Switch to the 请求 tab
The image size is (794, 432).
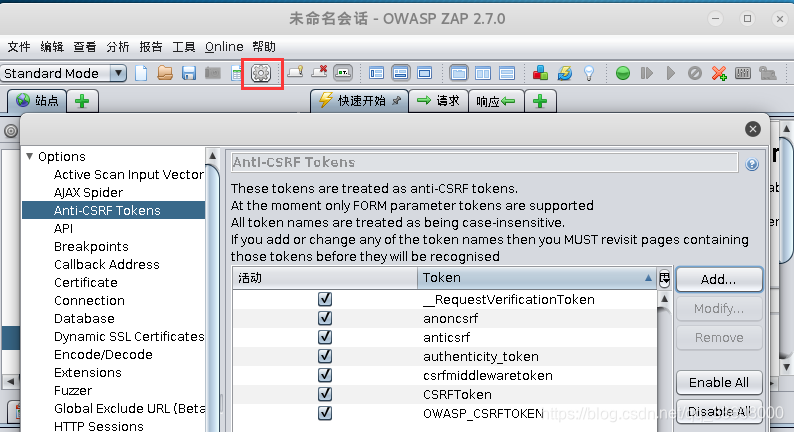439,101
